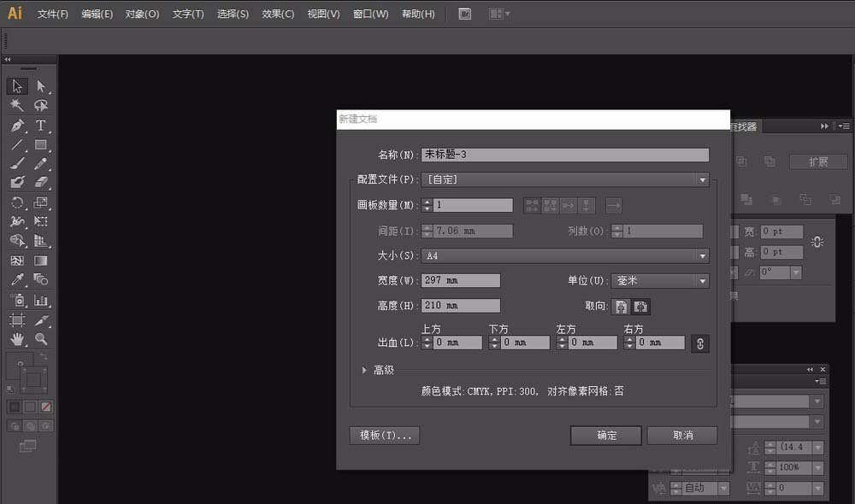Open the 单位 units dropdown
The width and height of the screenshot is (855, 504).
point(701,282)
